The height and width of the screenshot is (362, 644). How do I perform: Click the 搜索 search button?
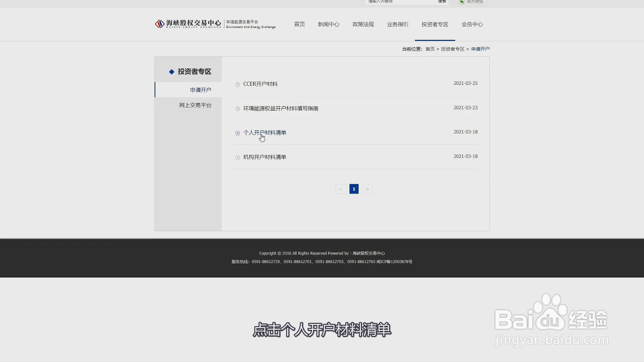[x=442, y=2]
